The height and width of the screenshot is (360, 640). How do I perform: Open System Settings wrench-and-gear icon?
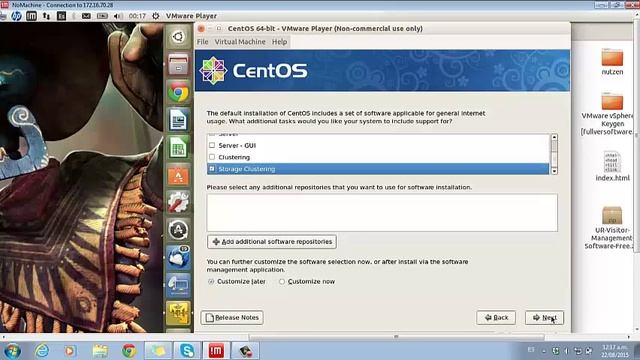click(x=178, y=202)
